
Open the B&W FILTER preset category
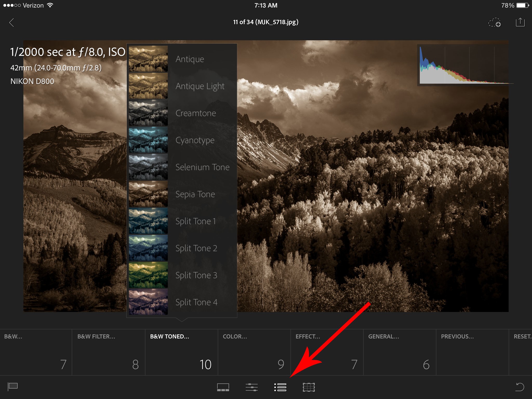(x=108, y=352)
